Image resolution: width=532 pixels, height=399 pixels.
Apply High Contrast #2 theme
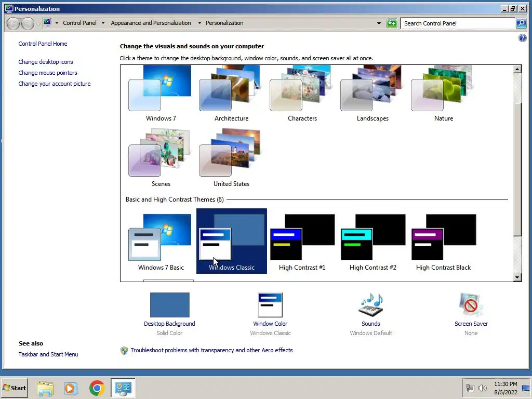click(x=373, y=241)
